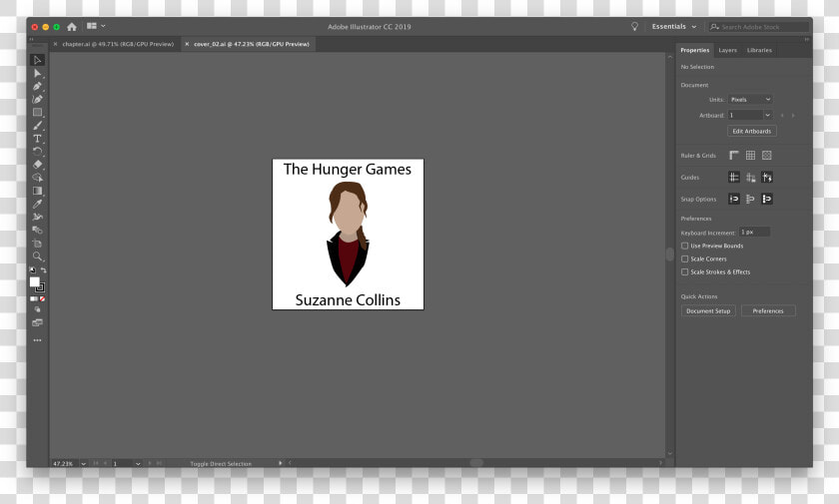Select the Rectangle tool

coord(37,112)
